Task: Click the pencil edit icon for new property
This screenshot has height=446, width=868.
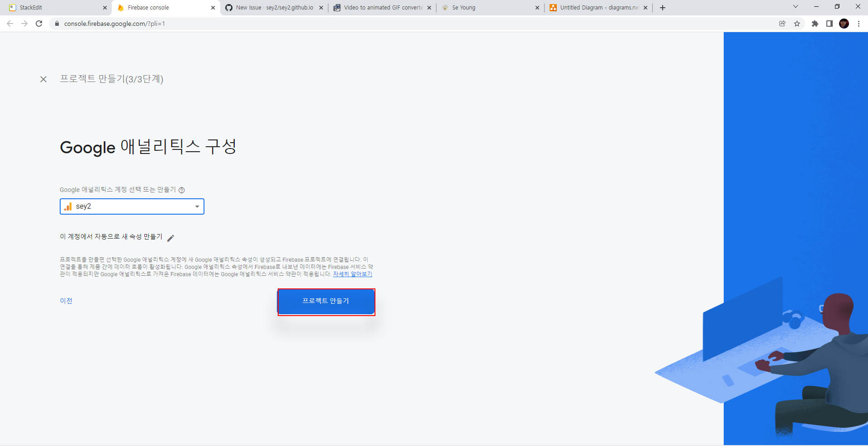Action: click(171, 238)
